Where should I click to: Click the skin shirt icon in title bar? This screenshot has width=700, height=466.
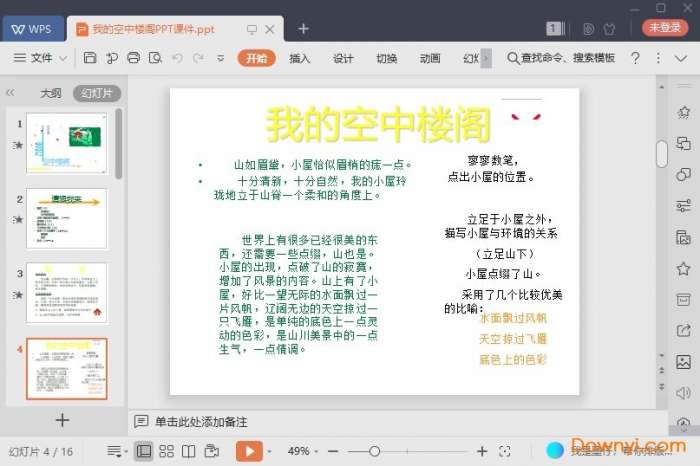609,29
